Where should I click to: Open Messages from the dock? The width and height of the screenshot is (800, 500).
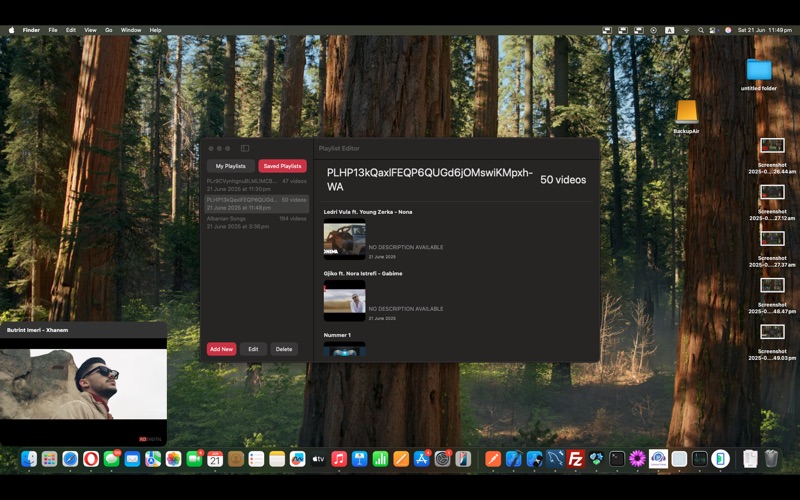click(111, 459)
